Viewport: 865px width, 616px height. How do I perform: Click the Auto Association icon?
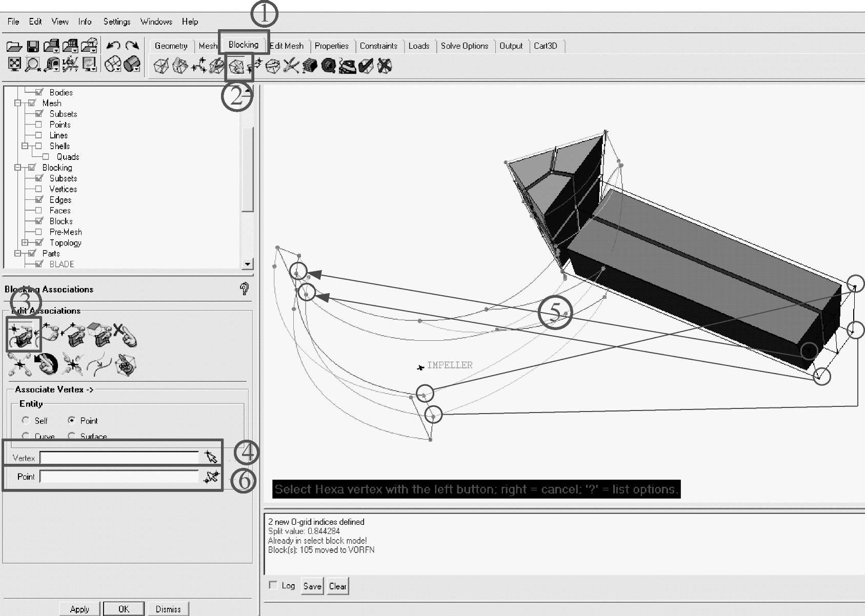click(x=126, y=364)
